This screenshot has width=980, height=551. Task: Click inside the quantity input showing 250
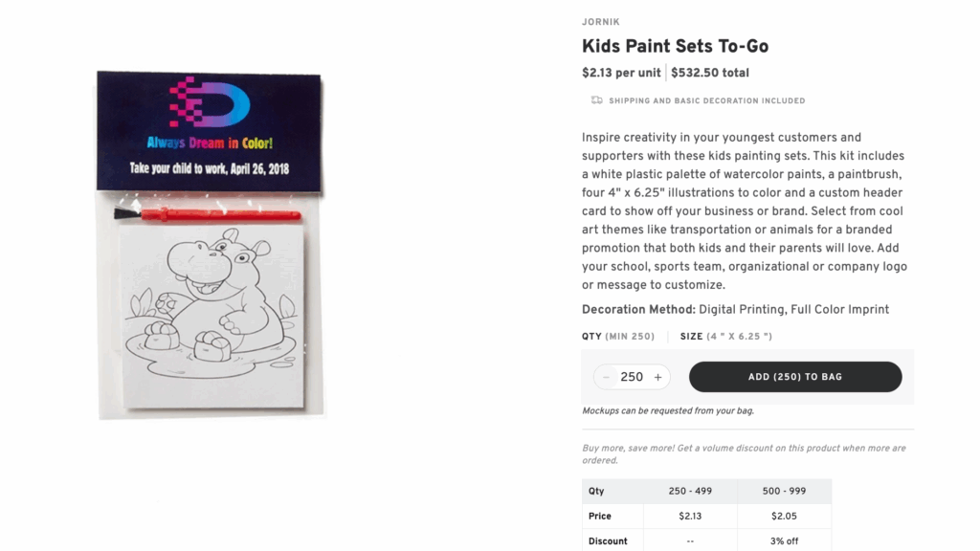pos(631,377)
